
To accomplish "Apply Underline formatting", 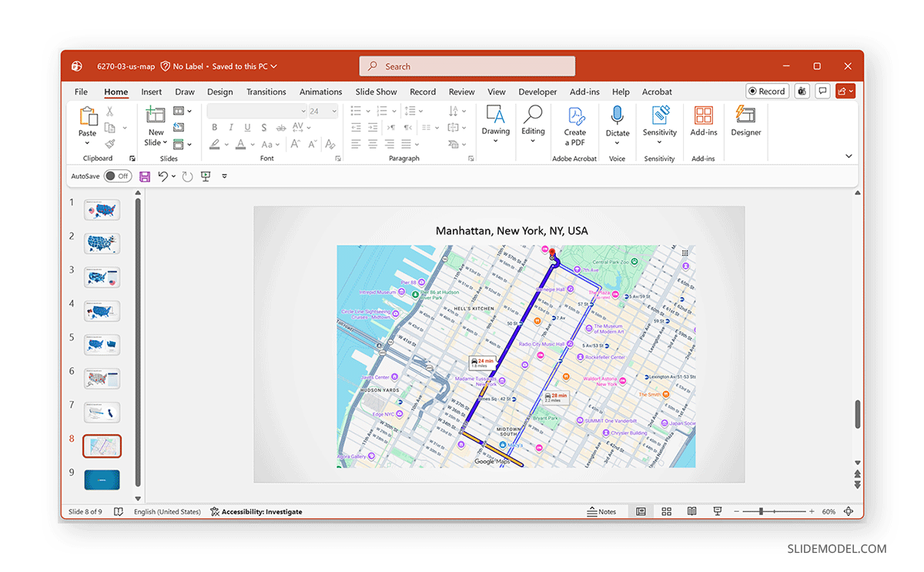I will pos(247,128).
